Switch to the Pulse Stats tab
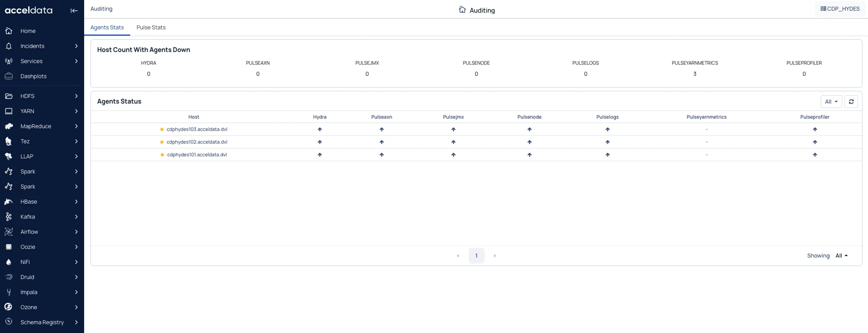Image resolution: width=868 pixels, height=333 pixels. point(151,28)
